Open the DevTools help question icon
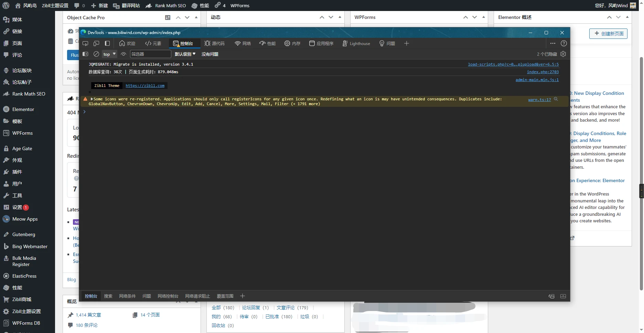This screenshot has width=644, height=333. (x=563, y=43)
